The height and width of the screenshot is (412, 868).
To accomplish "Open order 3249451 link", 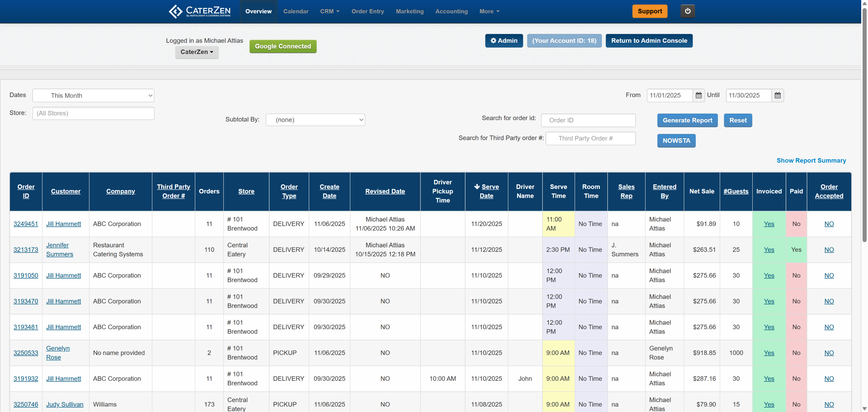I will (x=26, y=224).
